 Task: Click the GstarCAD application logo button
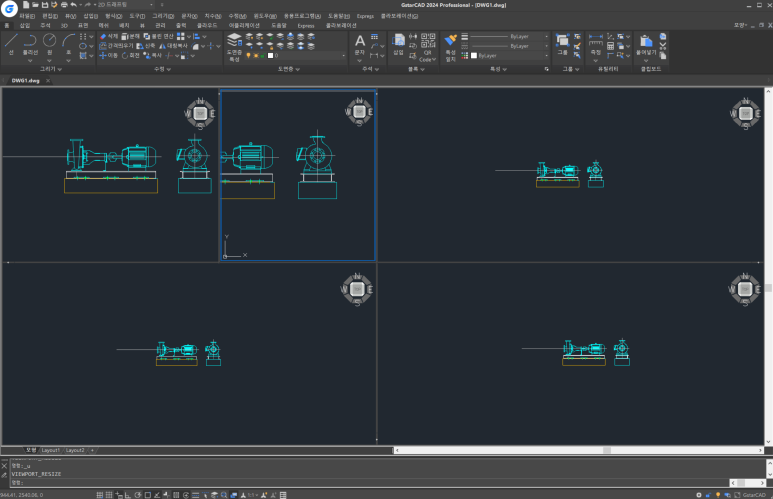tap(9, 8)
